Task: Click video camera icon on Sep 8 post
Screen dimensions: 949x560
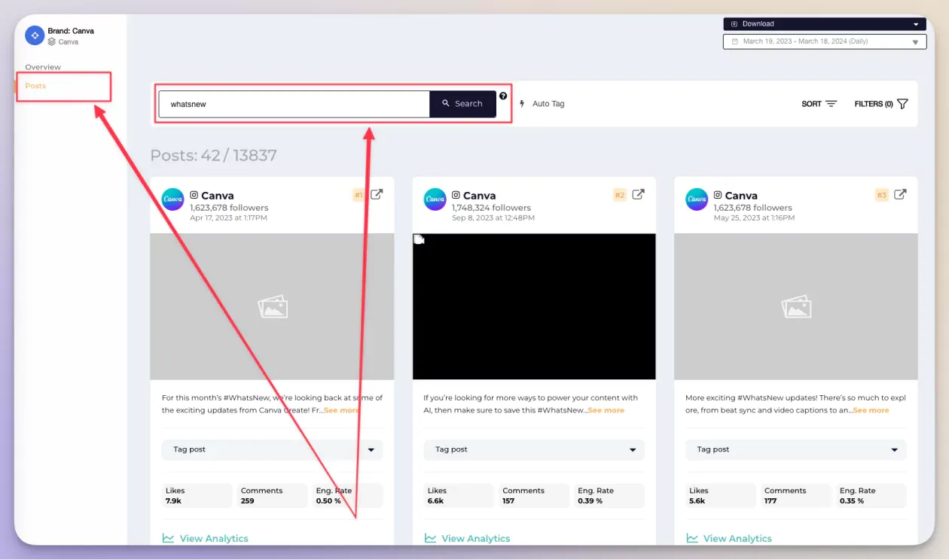Action: click(420, 240)
